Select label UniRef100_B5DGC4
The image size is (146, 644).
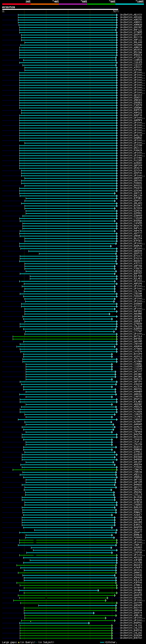131,55
